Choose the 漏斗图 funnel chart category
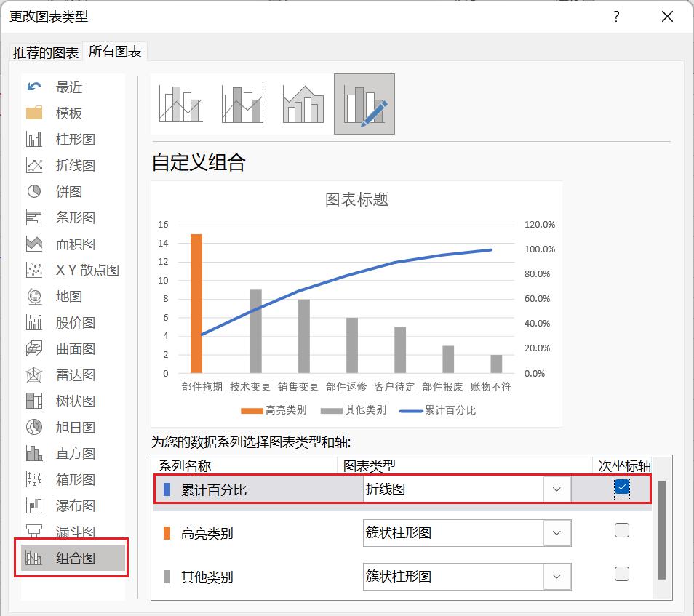The height and width of the screenshot is (616, 694). 73,531
